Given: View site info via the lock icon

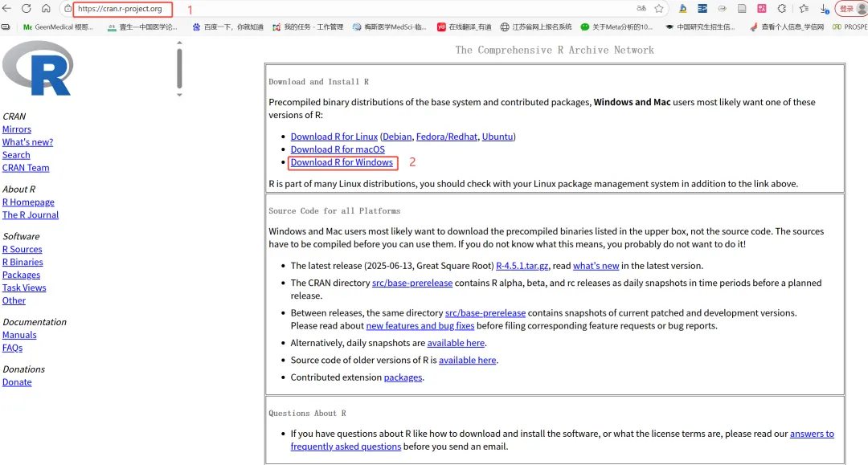Looking at the screenshot, I should pyautogui.click(x=68, y=9).
